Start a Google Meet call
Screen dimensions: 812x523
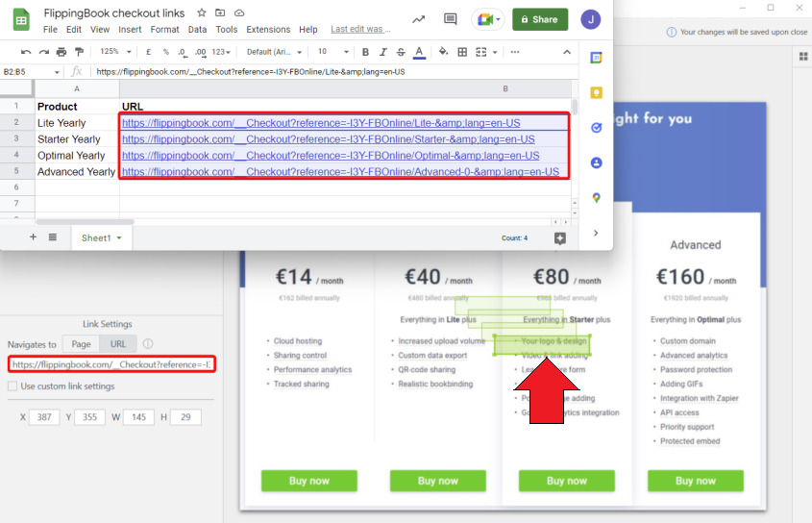point(488,19)
